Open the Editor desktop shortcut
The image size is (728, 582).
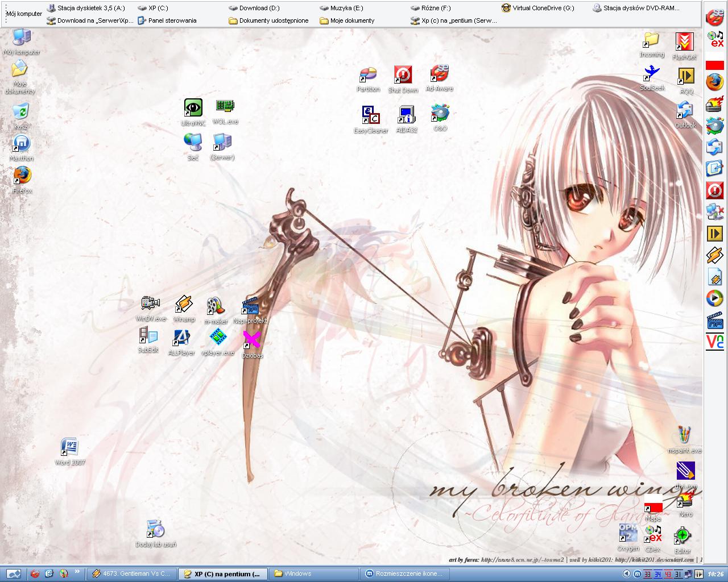tap(682, 540)
